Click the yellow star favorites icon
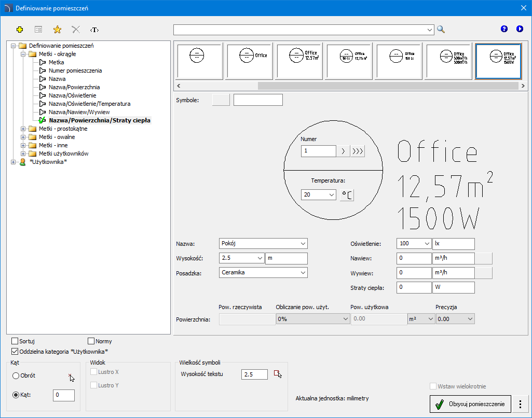Viewport: 532px width, 418px height. pyautogui.click(x=57, y=30)
